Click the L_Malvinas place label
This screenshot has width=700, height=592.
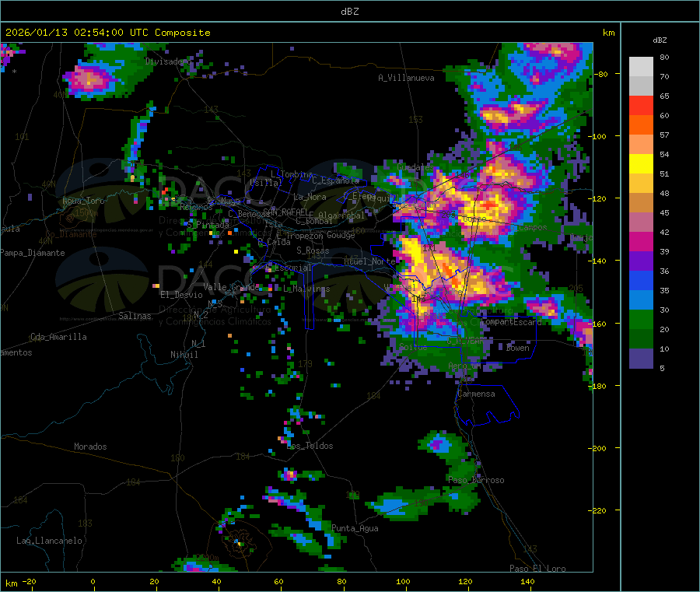click(306, 289)
